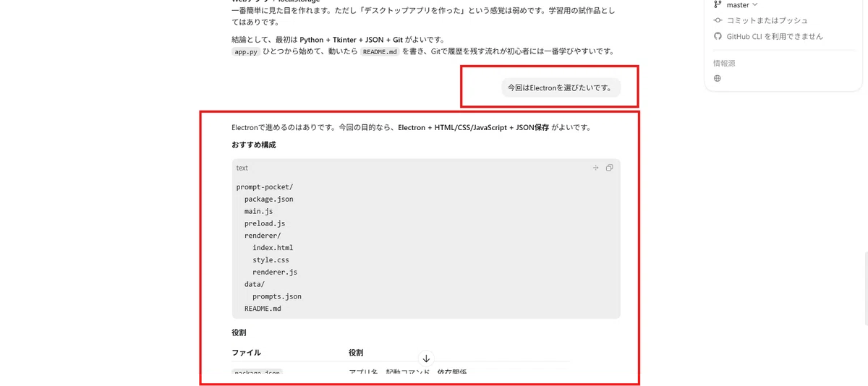
Task: Click the おすすめ構成 heading
Action: pos(254,145)
